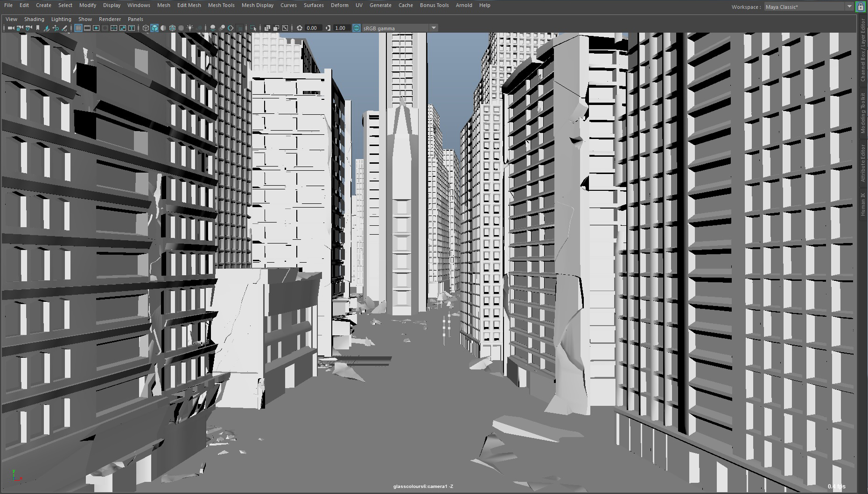Open the sRGB gamma view transform dropdown

pos(400,28)
